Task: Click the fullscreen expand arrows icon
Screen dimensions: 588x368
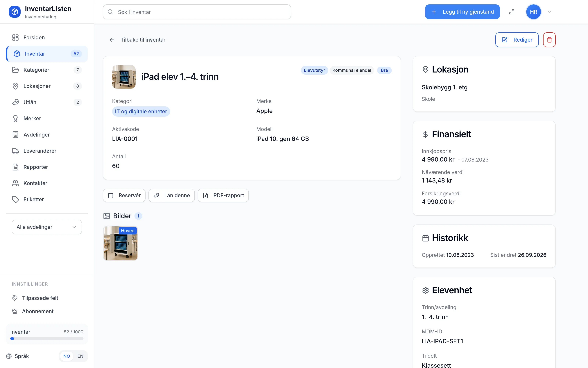Action: (511, 12)
